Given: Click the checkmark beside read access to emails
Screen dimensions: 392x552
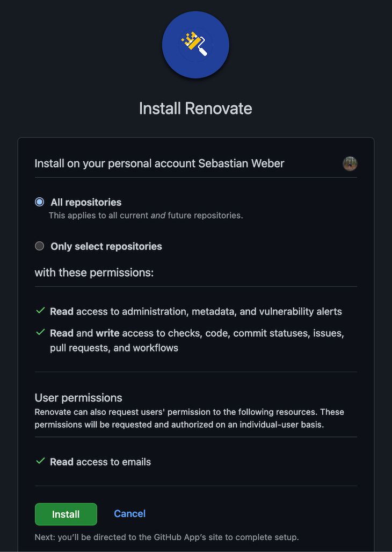Looking at the screenshot, I should pyautogui.click(x=40, y=461).
